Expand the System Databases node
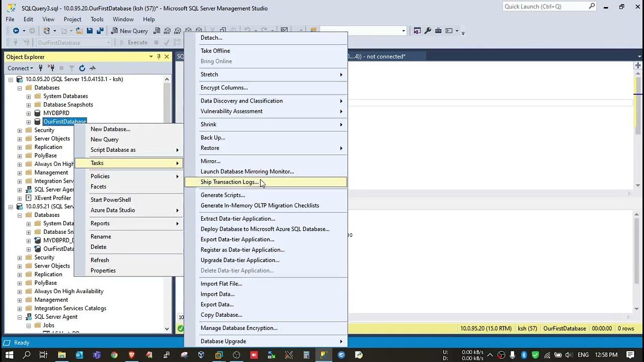Viewport: 644px width, 362px height. pyautogui.click(x=29, y=97)
